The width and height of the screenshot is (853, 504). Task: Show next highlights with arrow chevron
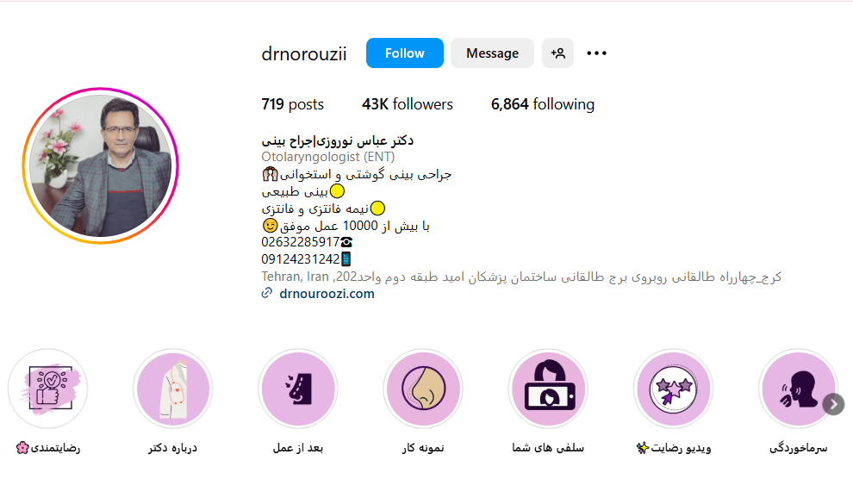coord(833,405)
